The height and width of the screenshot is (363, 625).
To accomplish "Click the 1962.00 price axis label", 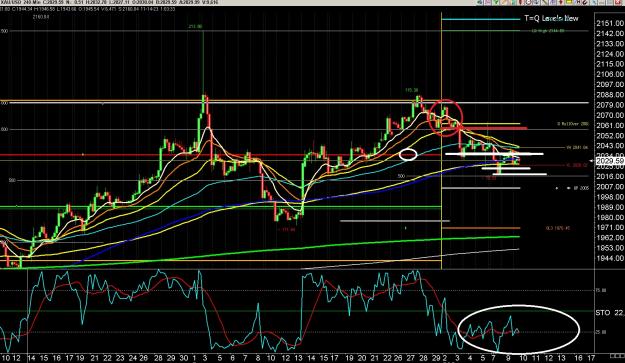I will [x=610, y=238].
